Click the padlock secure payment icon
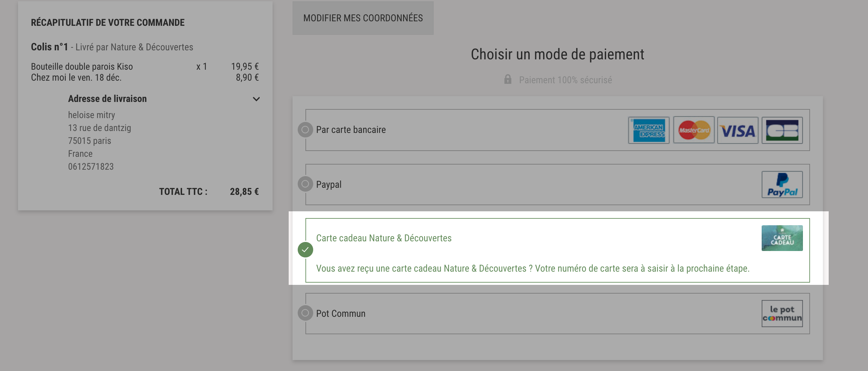Screen dimensions: 868x371 click(507, 80)
